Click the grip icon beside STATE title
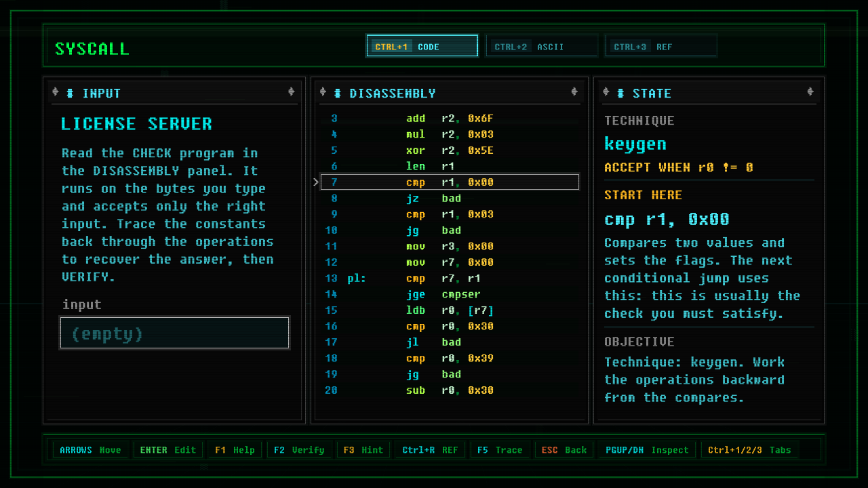Viewport: 868px width, 488px height. point(620,93)
